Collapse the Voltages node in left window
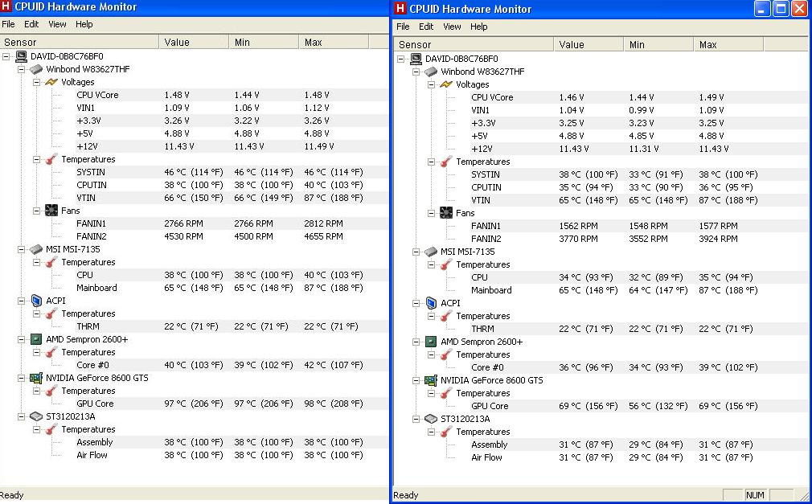812x504 pixels. [37, 82]
